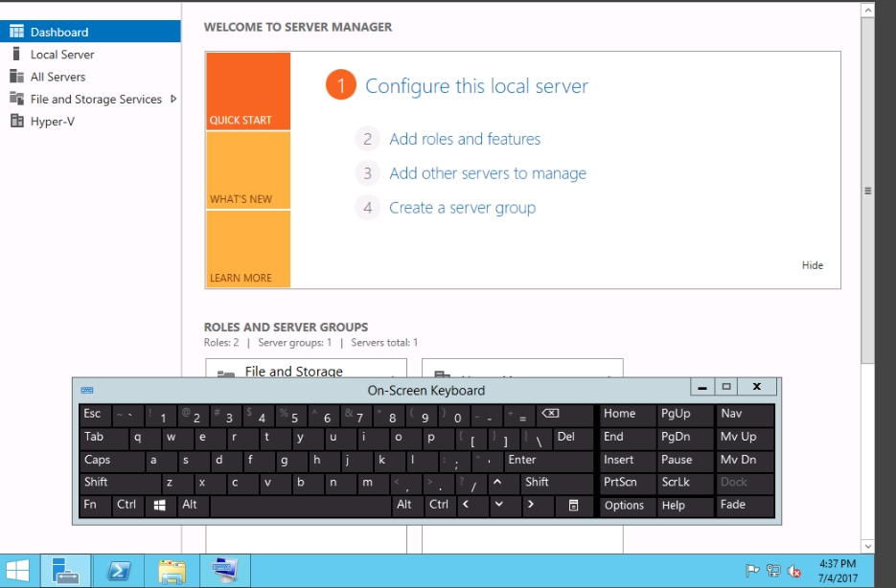Toggle the ScrLk key
896x588 pixels.
coord(684,483)
